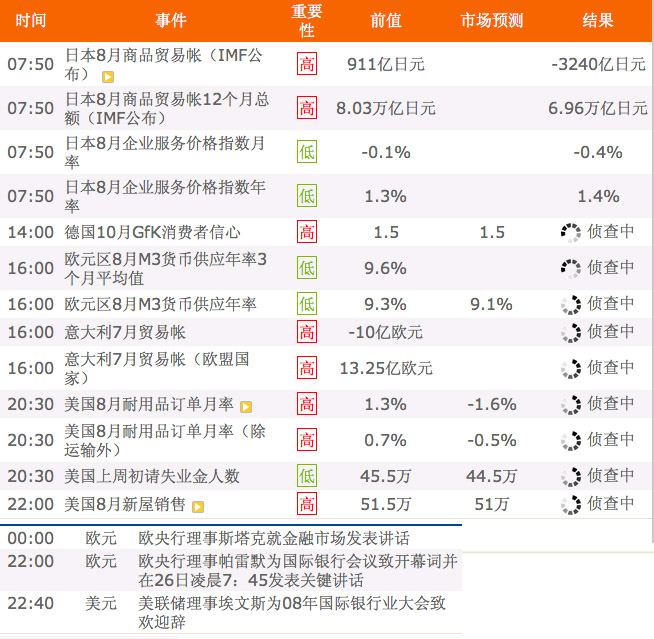Click loading spinner in the -0.5% forecast row
Image resolution: width=654 pixels, height=639 pixels.
tap(571, 441)
